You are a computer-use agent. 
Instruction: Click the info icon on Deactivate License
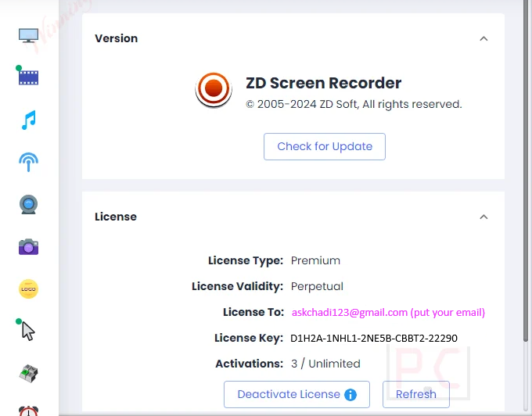(x=350, y=395)
